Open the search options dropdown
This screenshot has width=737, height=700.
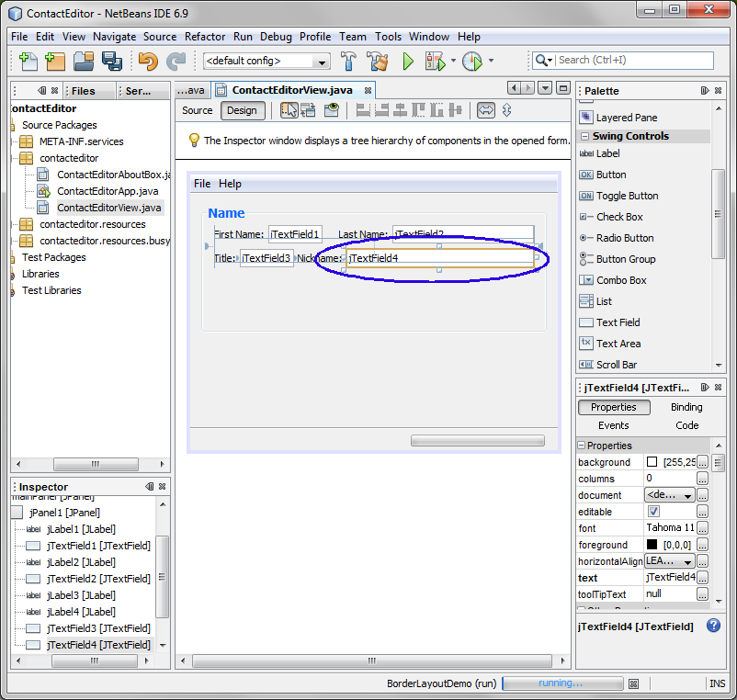[544, 60]
